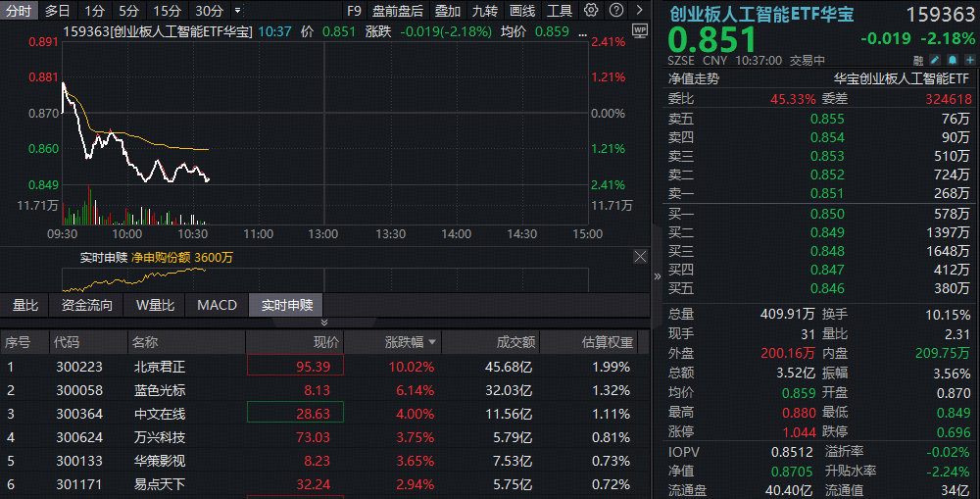The width and height of the screenshot is (980, 499).
Task: Toggle 盘前盘后 pre/post-market display
Action: (x=398, y=11)
